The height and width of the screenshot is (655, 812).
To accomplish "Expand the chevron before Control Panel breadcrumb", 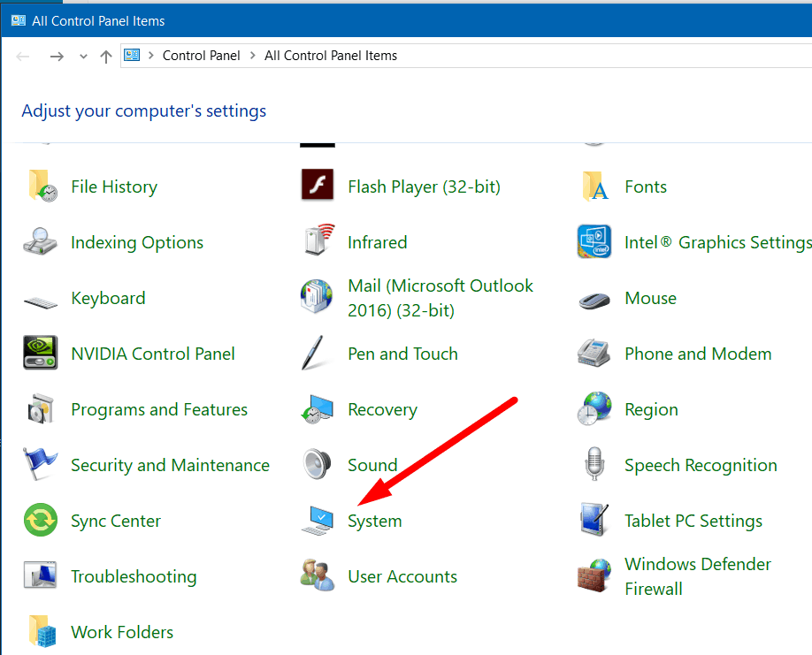I will point(150,56).
